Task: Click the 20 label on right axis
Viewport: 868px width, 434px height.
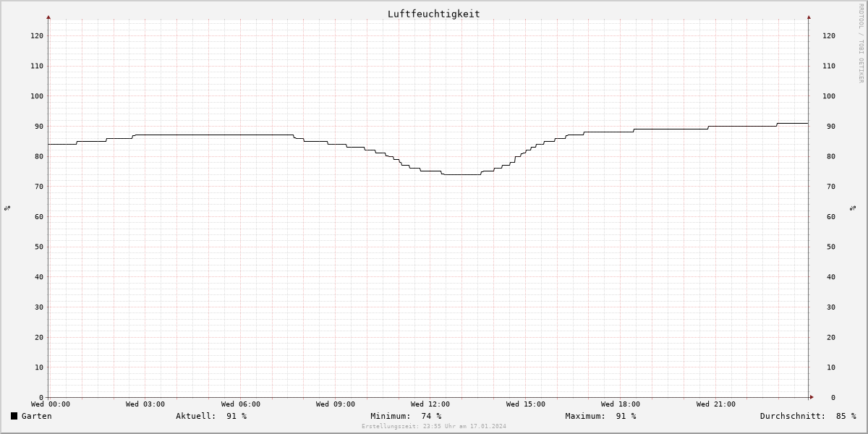Action: (x=831, y=337)
